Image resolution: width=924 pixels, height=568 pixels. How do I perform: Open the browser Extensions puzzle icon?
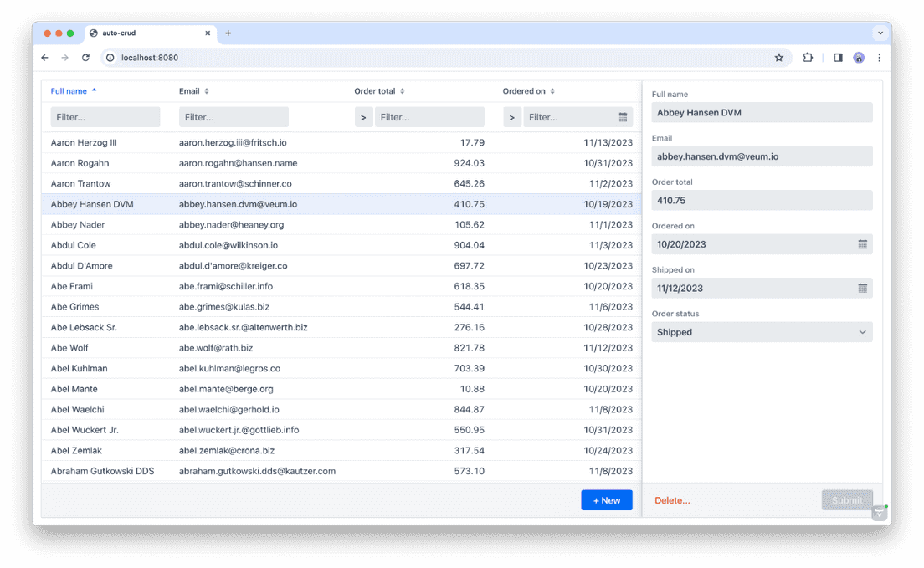tap(807, 57)
